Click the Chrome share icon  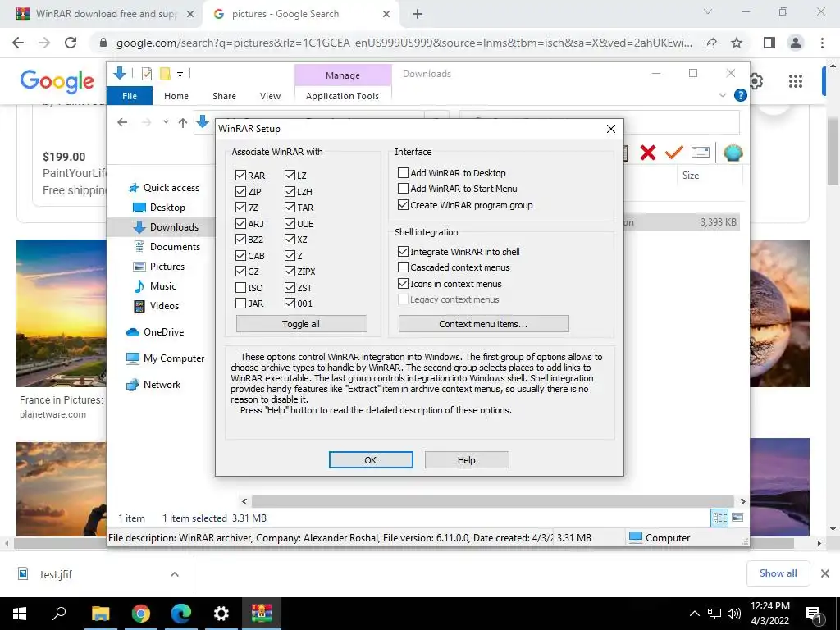[x=710, y=43]
